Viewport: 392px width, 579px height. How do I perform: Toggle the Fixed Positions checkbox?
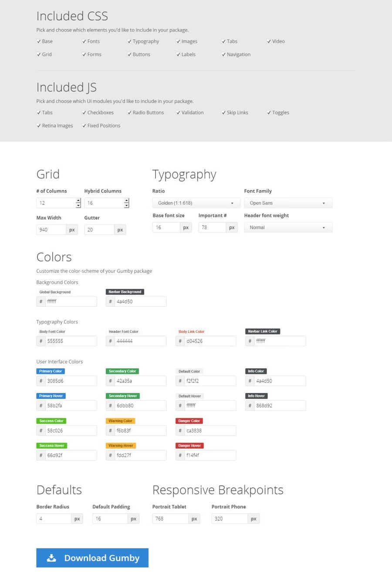click(84, 125)
